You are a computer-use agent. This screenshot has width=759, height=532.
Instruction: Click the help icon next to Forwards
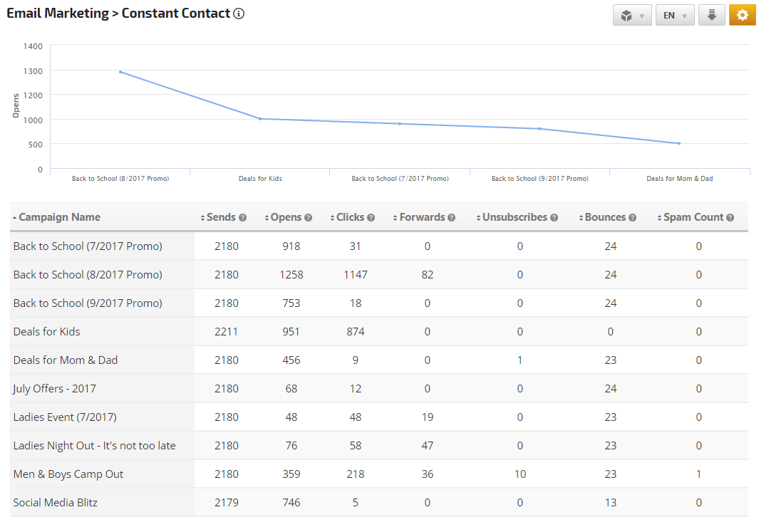(452, 218)
